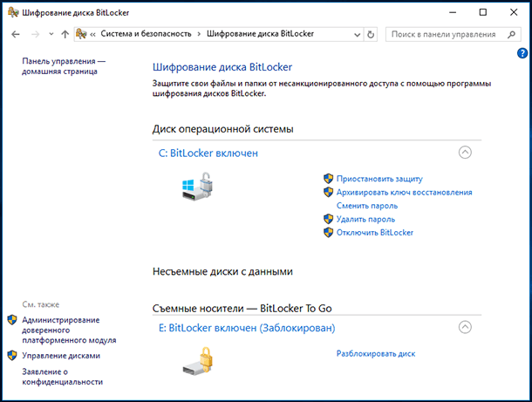Open help with question mark icon
Screen dimensions: 532x402
[522, 53]
